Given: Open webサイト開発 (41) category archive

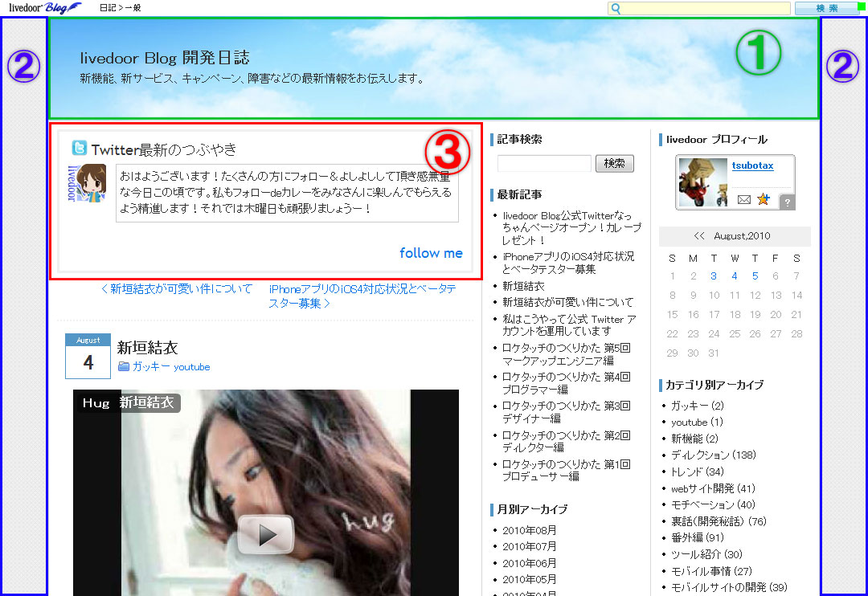Looking at the screenshot, I should [713, 488].
